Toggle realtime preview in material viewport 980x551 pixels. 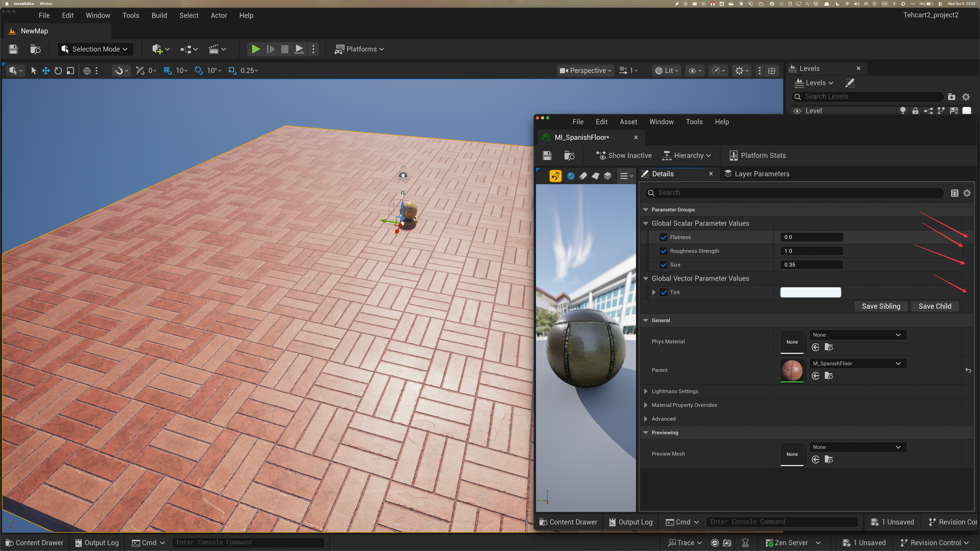(x=555, y=176)
